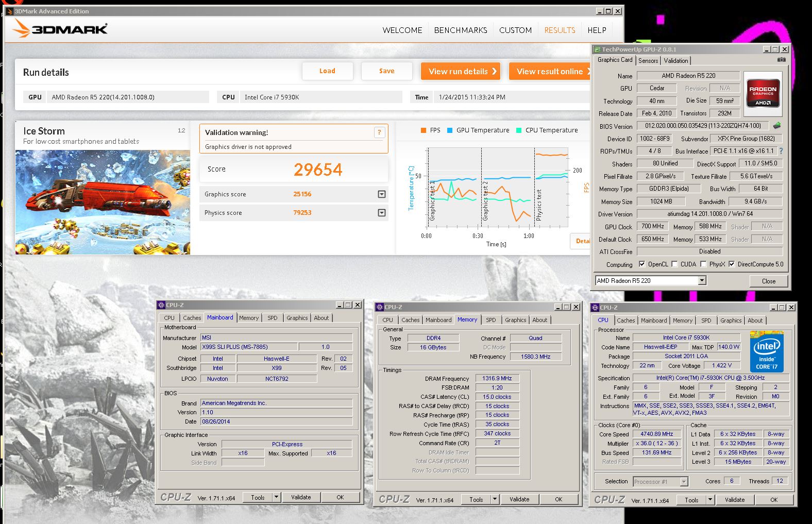Expand the Physics score details
This screenshot has width=812, height=524.
(382, 213)
